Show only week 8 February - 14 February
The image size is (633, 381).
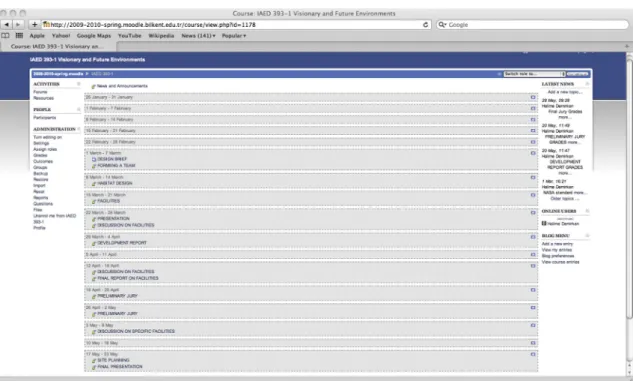[533, 120]
